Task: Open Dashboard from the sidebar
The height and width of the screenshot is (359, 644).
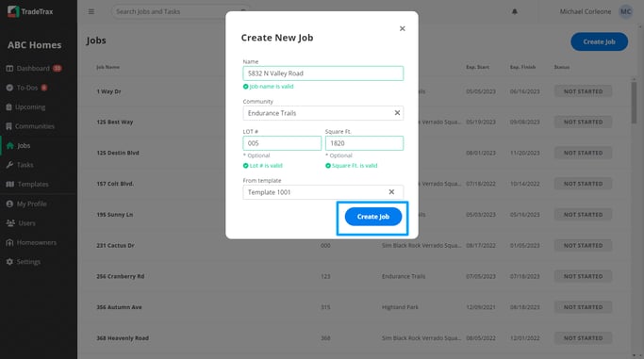Action: (x=34, y=68)
